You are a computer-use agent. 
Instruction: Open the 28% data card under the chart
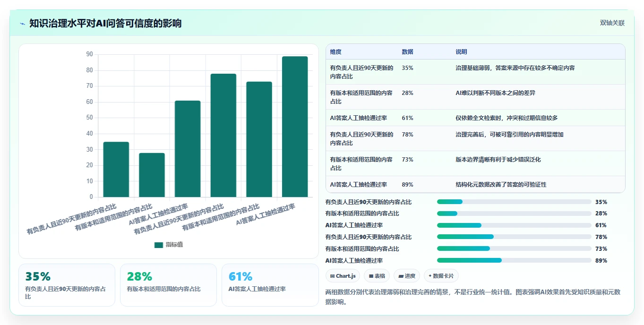click(168, 285)
